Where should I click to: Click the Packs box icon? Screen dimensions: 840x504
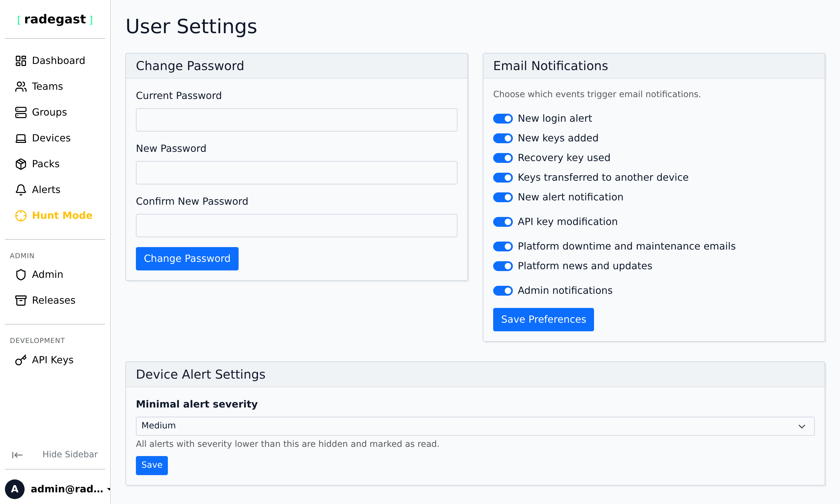pyautogui.click(x=21, y=164)
